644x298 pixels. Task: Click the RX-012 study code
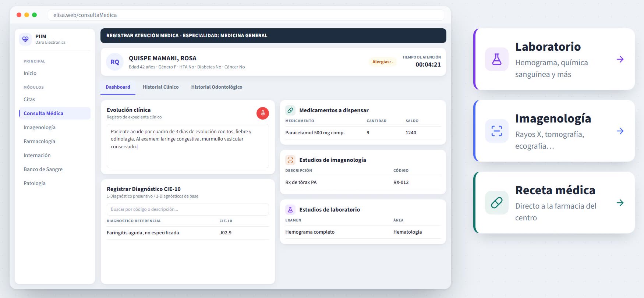point(401,182)
